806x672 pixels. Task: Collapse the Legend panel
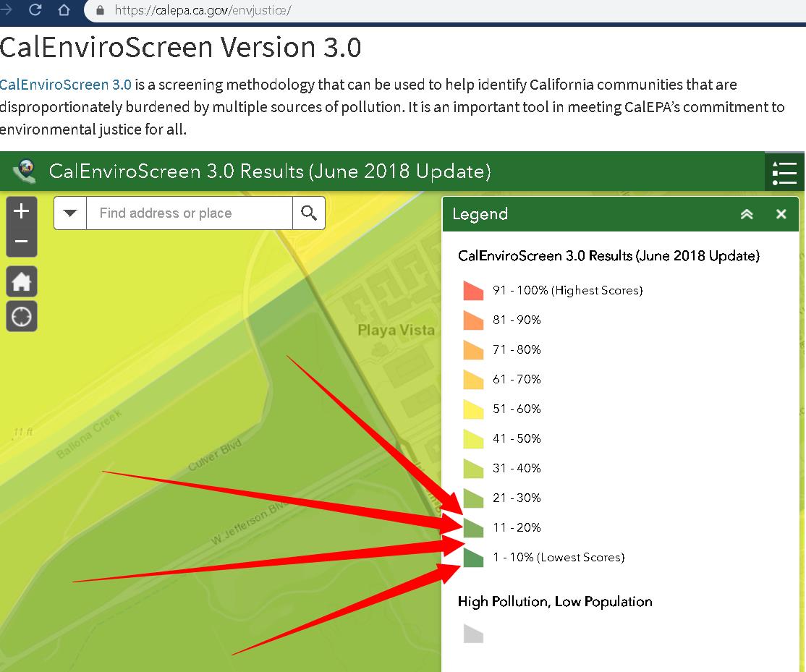747,214
